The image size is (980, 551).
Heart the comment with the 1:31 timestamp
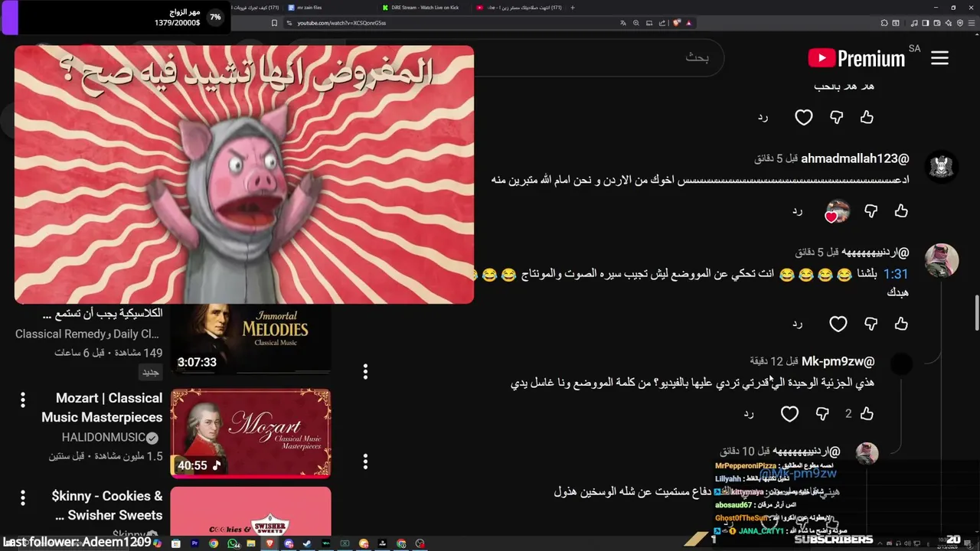click(838, 324)
